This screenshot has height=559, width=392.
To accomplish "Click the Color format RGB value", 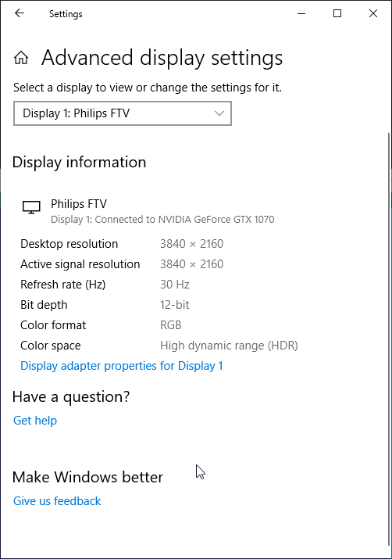I will click(x=171, y=325).
